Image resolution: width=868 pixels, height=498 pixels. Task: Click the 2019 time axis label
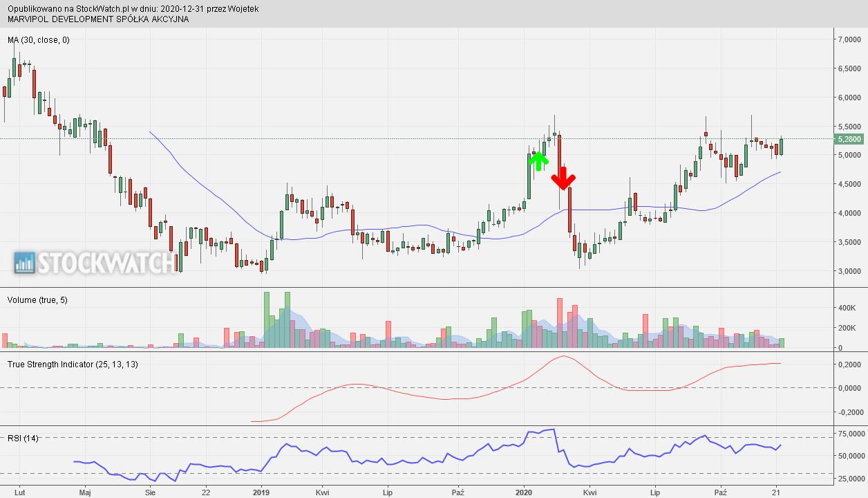[261, 493]
